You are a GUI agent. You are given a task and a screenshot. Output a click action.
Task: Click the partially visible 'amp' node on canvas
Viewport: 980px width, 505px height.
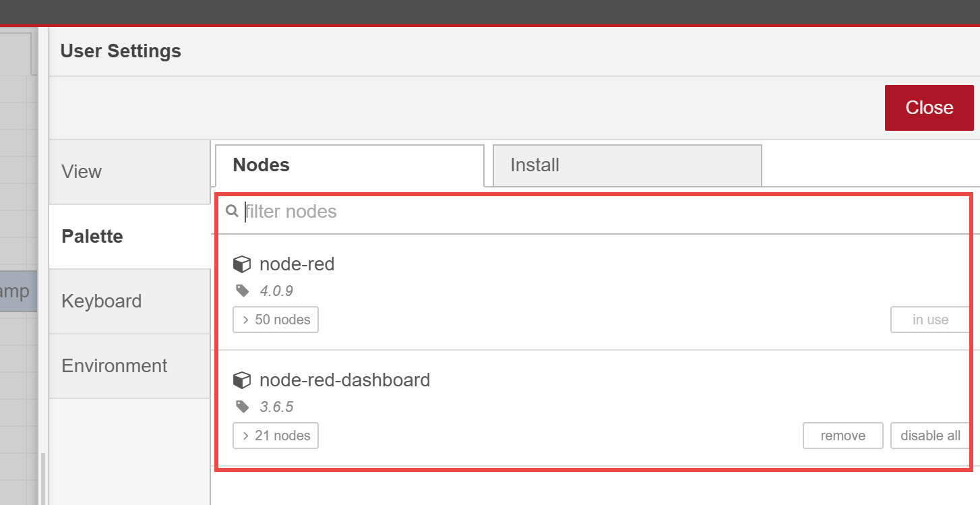[x=18, y=291]
